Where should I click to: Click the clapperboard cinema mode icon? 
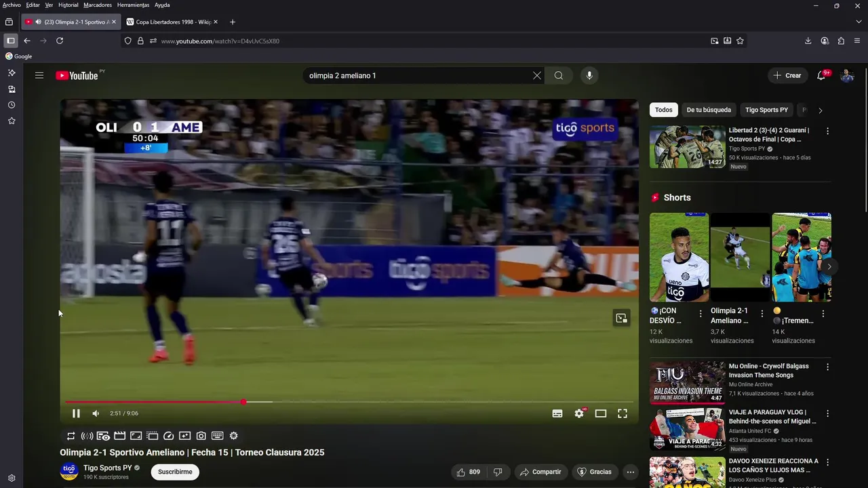point(119,436)
